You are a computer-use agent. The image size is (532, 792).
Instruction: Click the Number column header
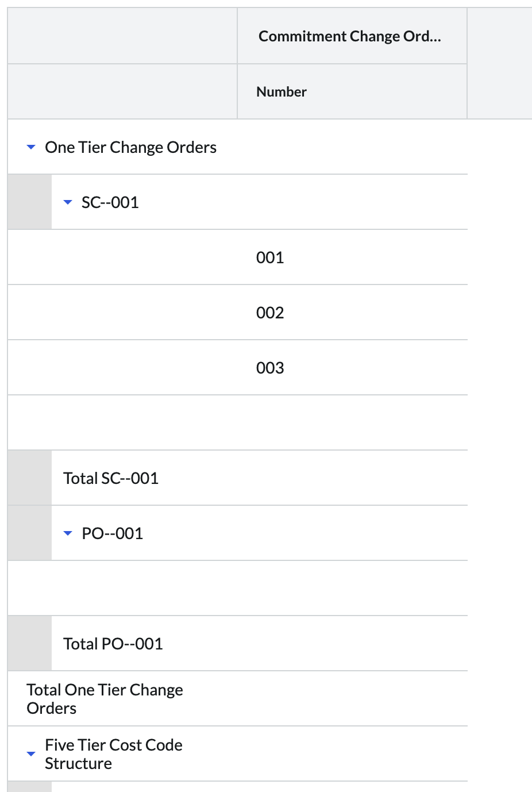tap(282, 92)
